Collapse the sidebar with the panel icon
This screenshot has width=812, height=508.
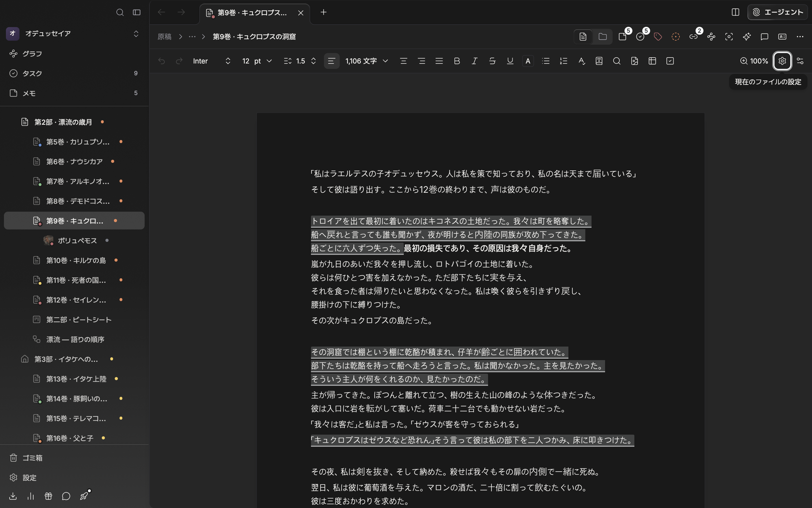[136, 12]
